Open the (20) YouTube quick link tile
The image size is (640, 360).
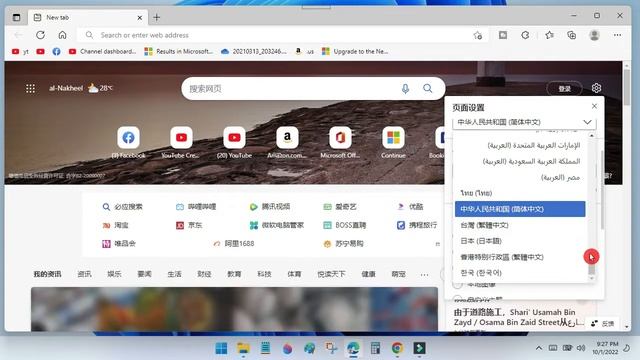pos(234,142)
